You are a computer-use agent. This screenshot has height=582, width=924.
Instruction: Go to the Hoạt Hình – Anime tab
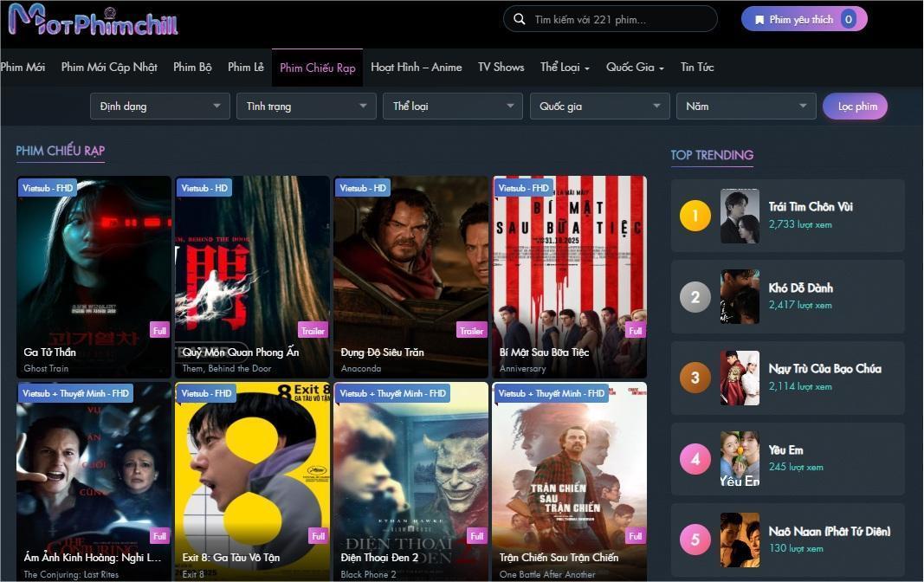pyautogui.click(x=416, y=68)
